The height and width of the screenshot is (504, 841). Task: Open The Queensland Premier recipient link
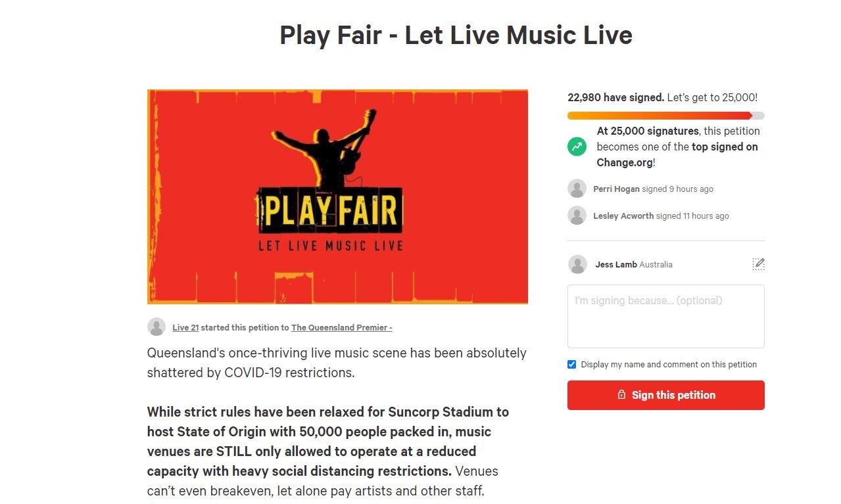coord(341,327)
